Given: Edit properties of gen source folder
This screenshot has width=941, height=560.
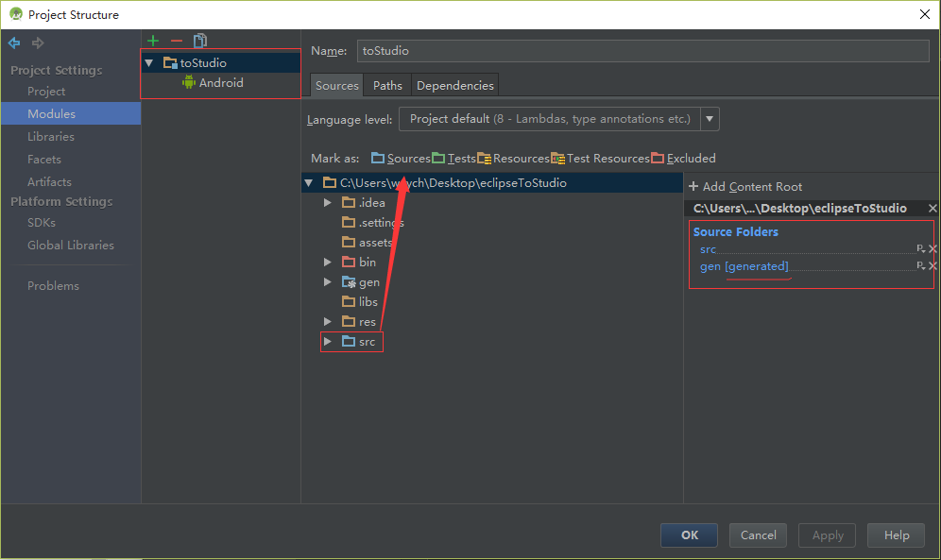Looking at the screenshot, I should (920, 265).
